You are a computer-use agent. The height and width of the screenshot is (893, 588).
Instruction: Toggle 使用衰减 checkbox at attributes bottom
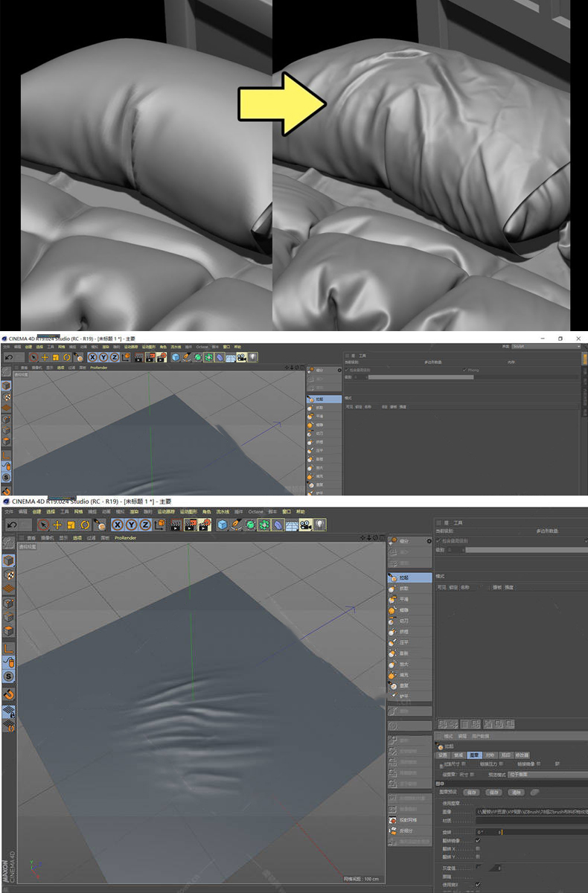click(x=478, y=884)
